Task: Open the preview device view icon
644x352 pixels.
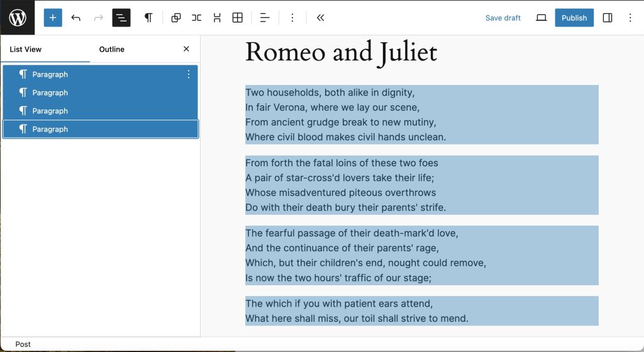Action: [541, 18]
